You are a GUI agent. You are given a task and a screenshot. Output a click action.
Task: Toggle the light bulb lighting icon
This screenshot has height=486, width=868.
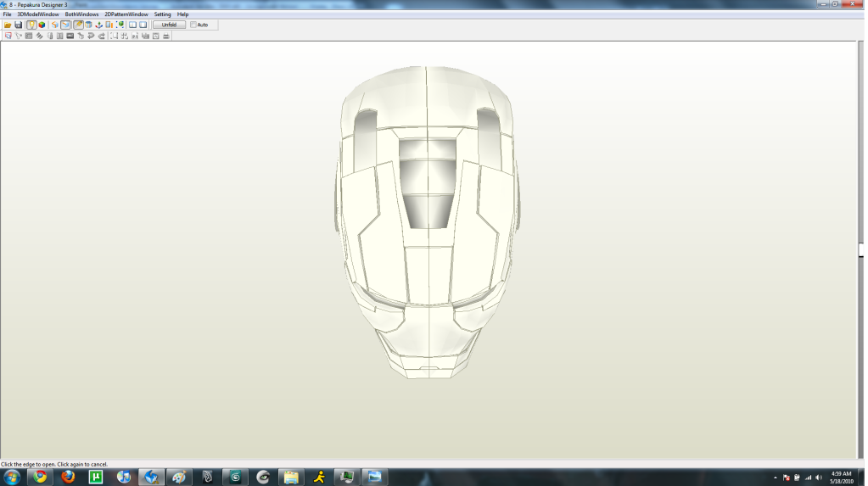click(31, 25)
